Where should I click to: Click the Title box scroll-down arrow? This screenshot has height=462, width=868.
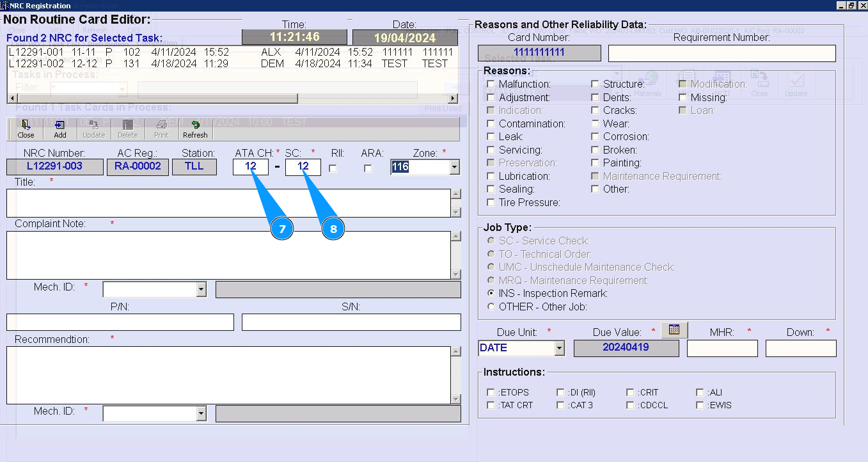click(x=456, y=212)
